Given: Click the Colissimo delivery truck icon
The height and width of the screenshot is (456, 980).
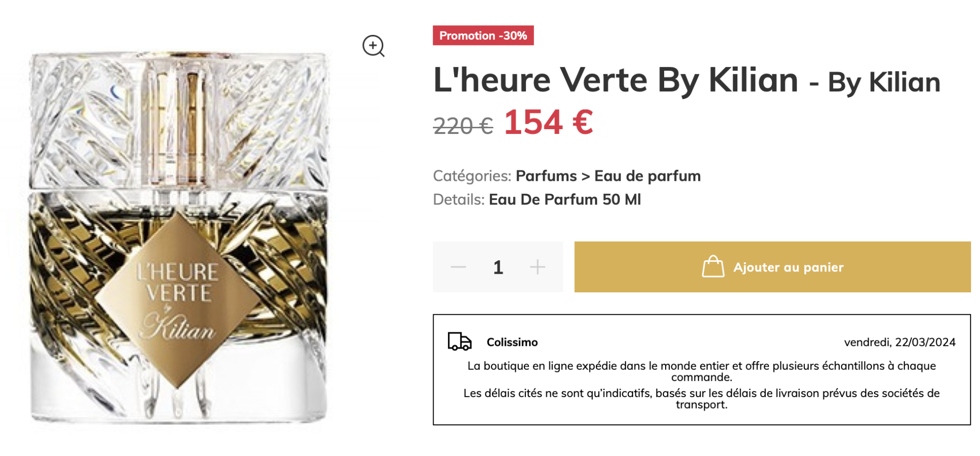Looking at the screenshot, I should pyautogui.click(x=459, y=342).
